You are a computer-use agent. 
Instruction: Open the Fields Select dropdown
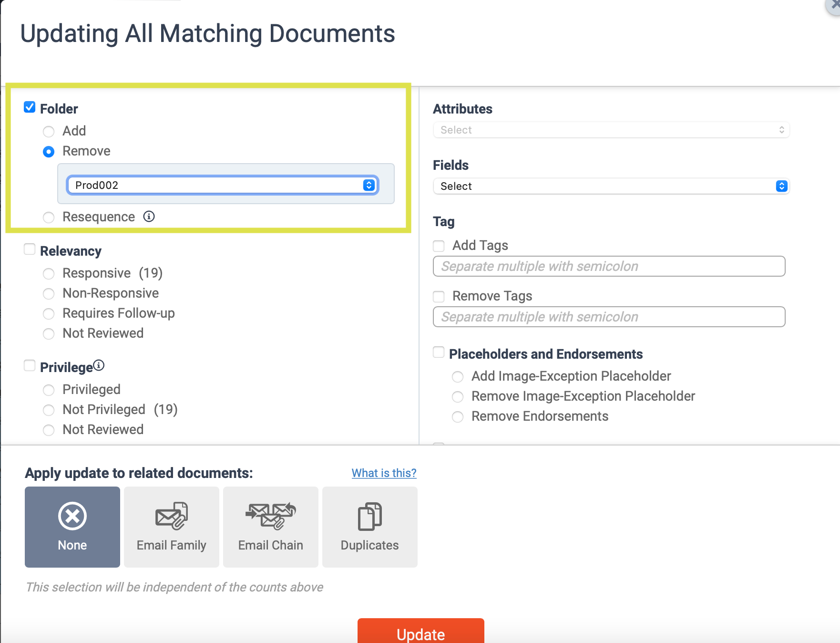(611, 186)
